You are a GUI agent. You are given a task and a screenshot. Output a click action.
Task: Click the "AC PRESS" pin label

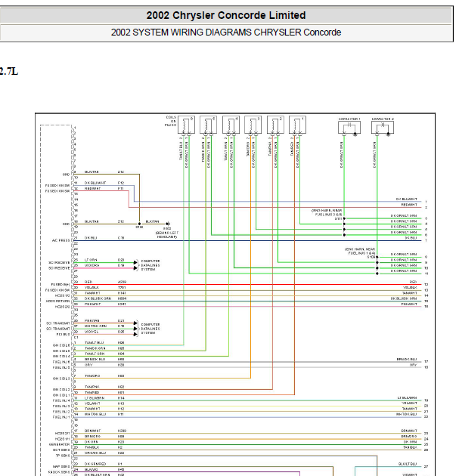pyautogui.click(x=60, y=240)
